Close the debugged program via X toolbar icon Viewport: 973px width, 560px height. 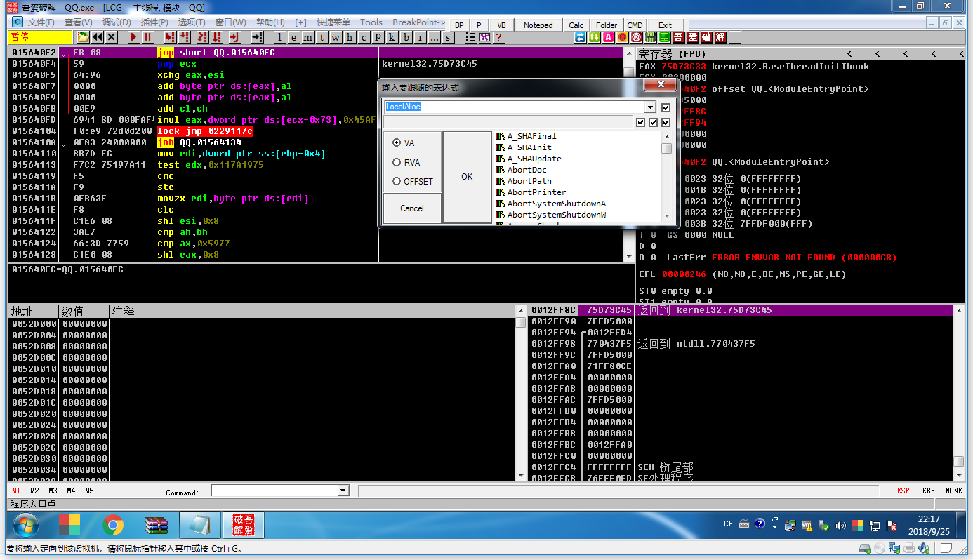[x=111, y=37]
